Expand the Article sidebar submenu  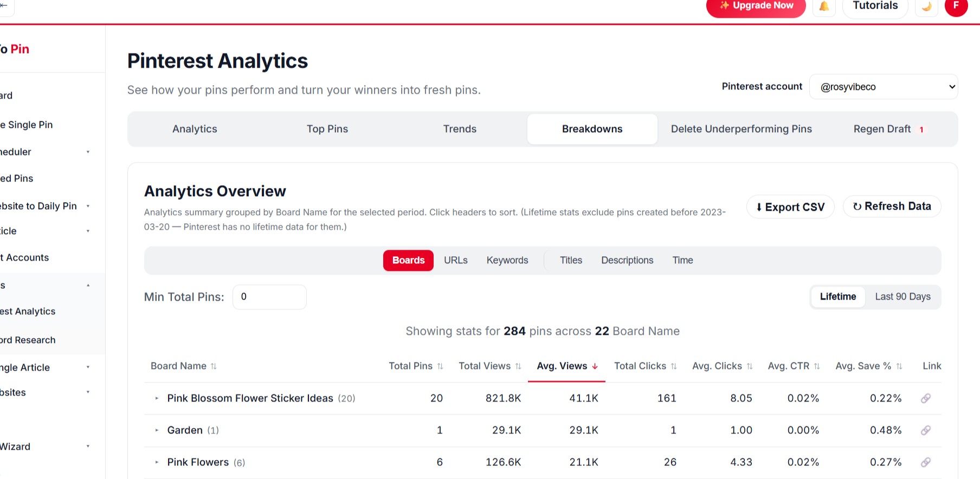[x=88, y=231]
